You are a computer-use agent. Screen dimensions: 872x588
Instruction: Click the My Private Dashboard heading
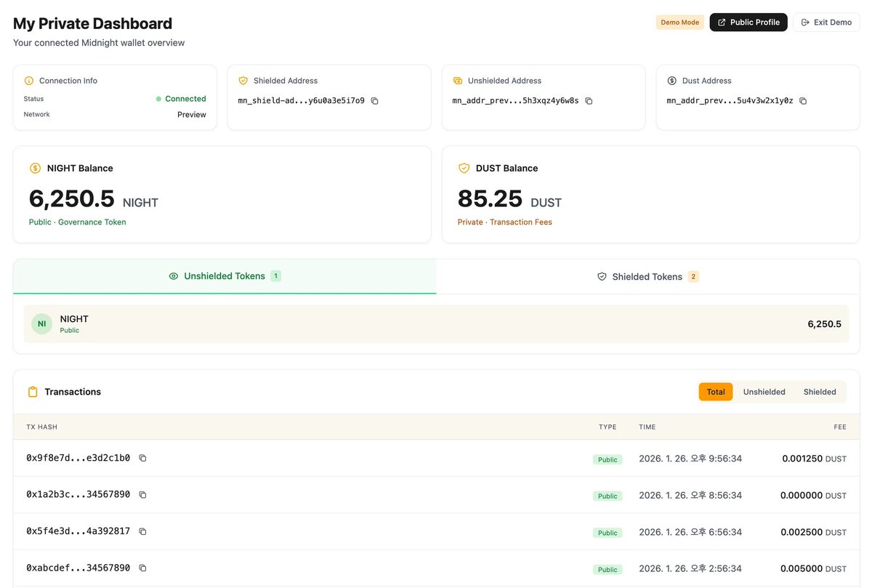pyautogui.click(x=93, y=23)
